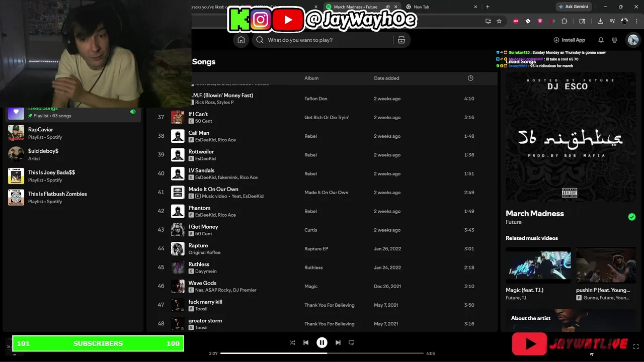Pause the current song
The height and width of the screenshot is (362, 644).
(x=322, y=342)
